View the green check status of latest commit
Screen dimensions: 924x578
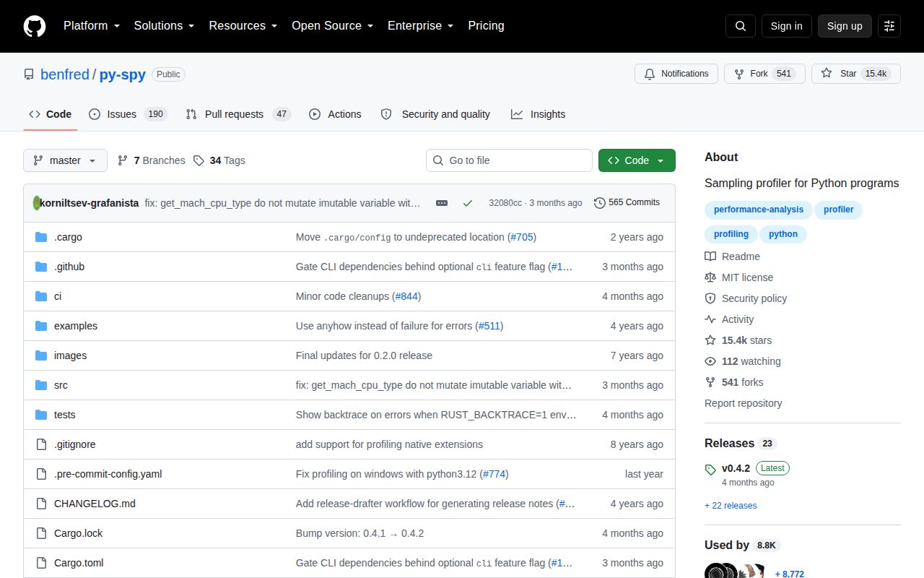point(468,203)
